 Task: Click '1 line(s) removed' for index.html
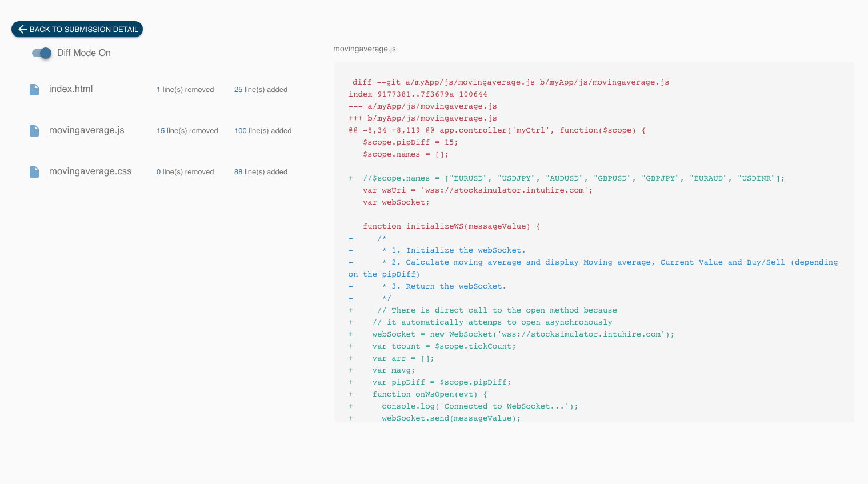185,90
